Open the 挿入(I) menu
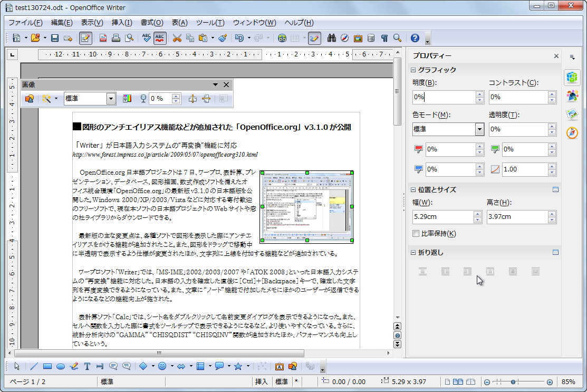This screenshot has width=587, height=392. tap(122, 23)
